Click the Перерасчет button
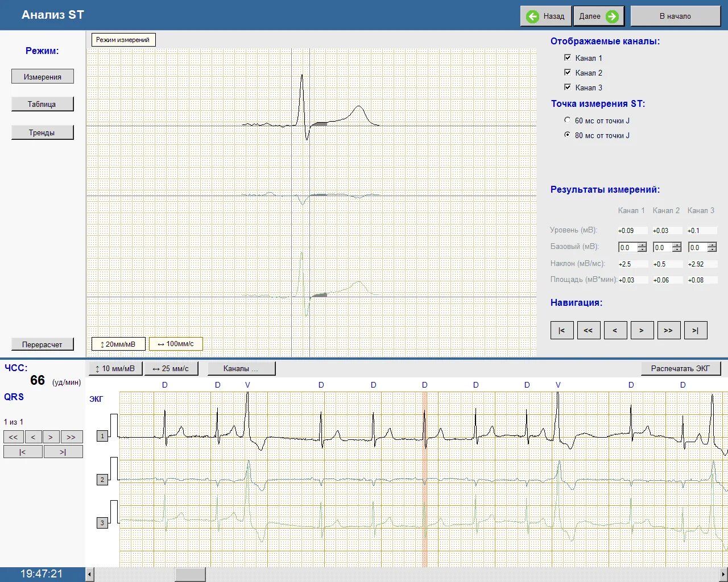The width and height of the screenshot is (728, 582). tap(43, 344)
